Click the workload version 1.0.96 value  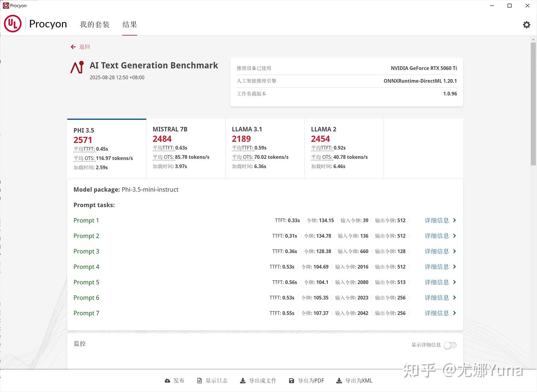point(450,94)
